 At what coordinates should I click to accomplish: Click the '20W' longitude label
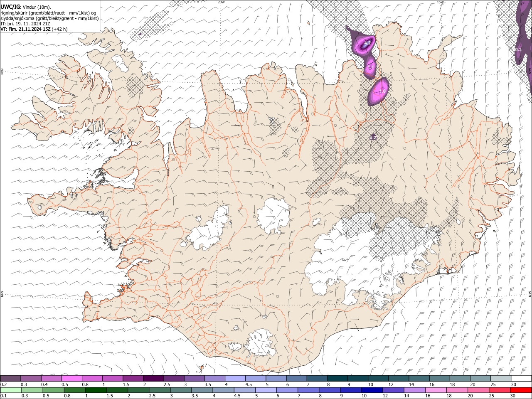click(222, 2)
